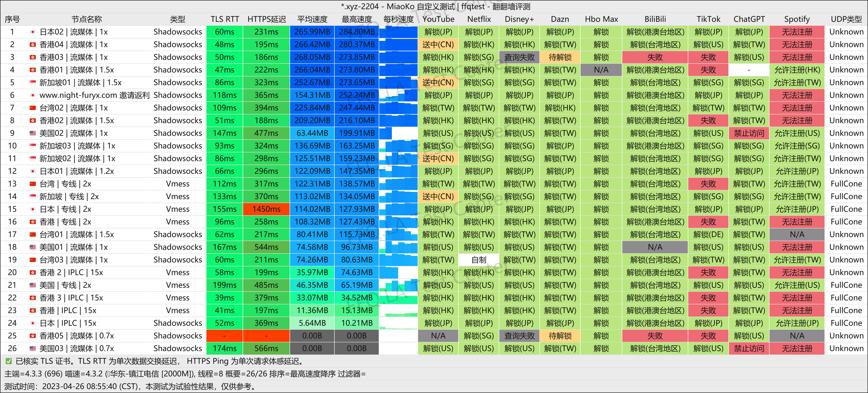The width and height of the screenshot is (868, 393).
Task: Click the N/A Hbo Max cell for 香港01
Action: pyautogui.click(x=601, y=70)
